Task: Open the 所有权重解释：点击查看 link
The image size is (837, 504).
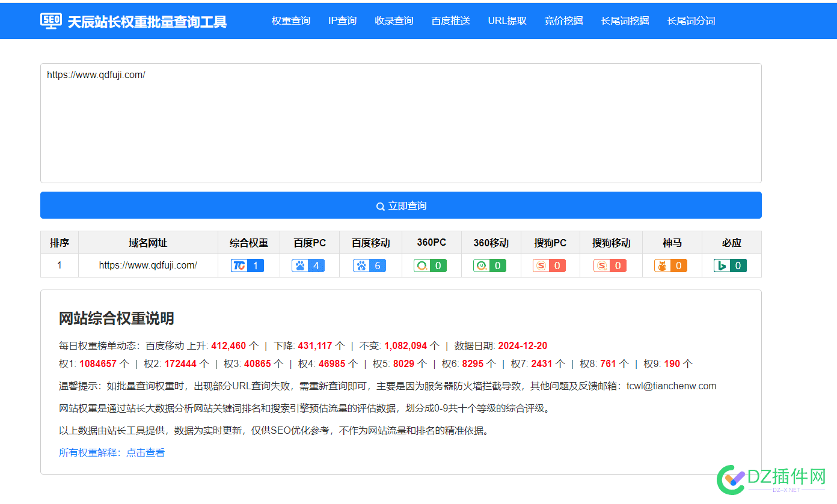Action: tap(112, 452)
